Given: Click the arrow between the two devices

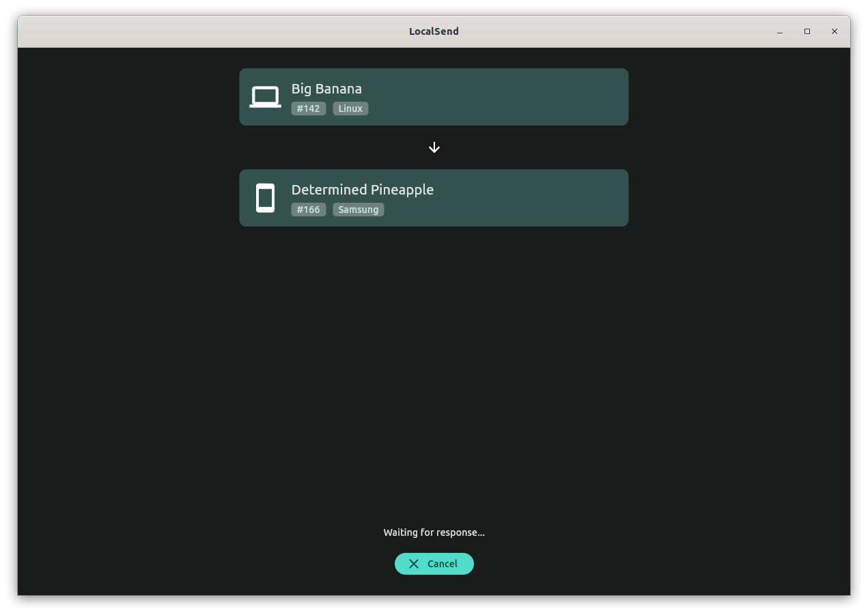Looking at the screenshot, I should [434, 147].
